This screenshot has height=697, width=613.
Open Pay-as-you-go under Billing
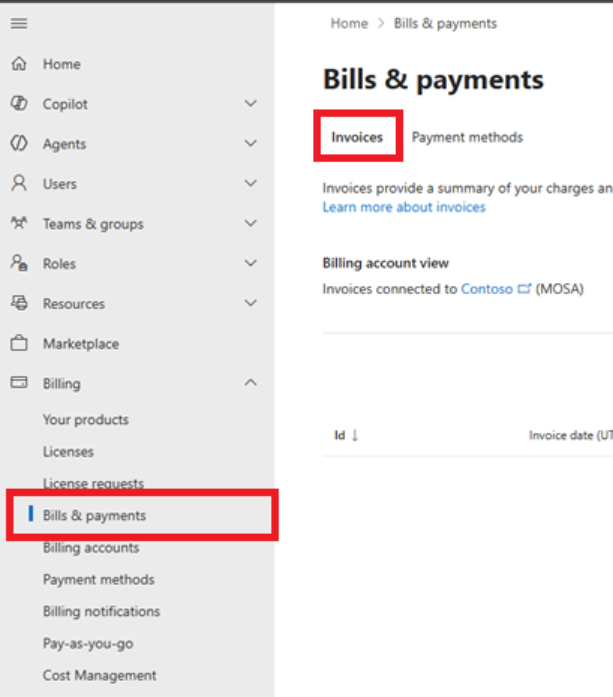click(x=88, y=644)
